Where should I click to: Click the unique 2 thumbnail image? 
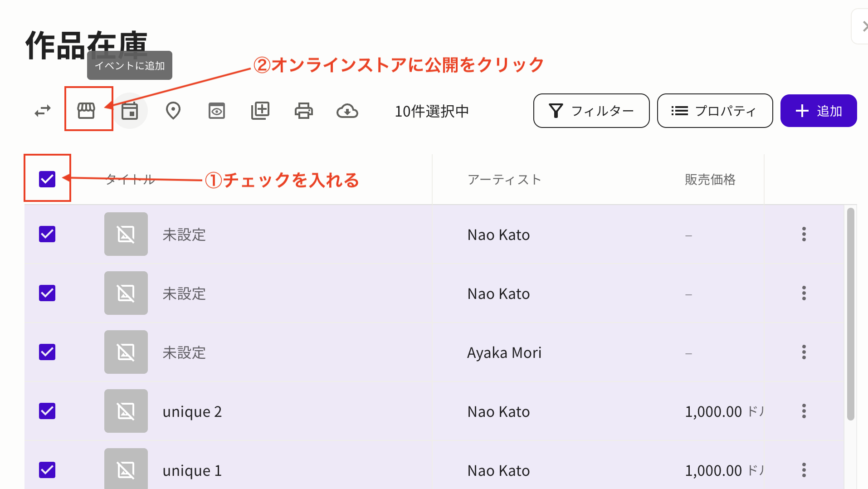point(126,411)
